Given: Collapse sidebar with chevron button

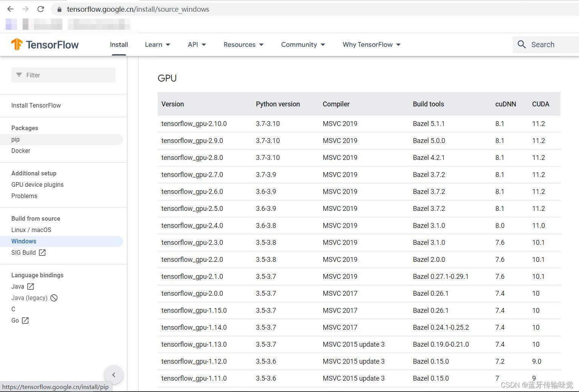Looking at the screenshot, I should (114, 375).
